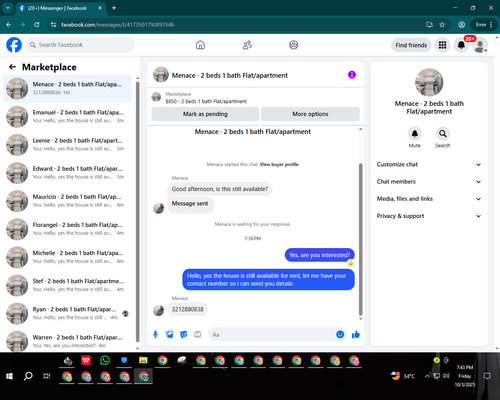Bookmark this page star icon
The height and width of the screenshot is (400, 500).
tap(442, 25)
